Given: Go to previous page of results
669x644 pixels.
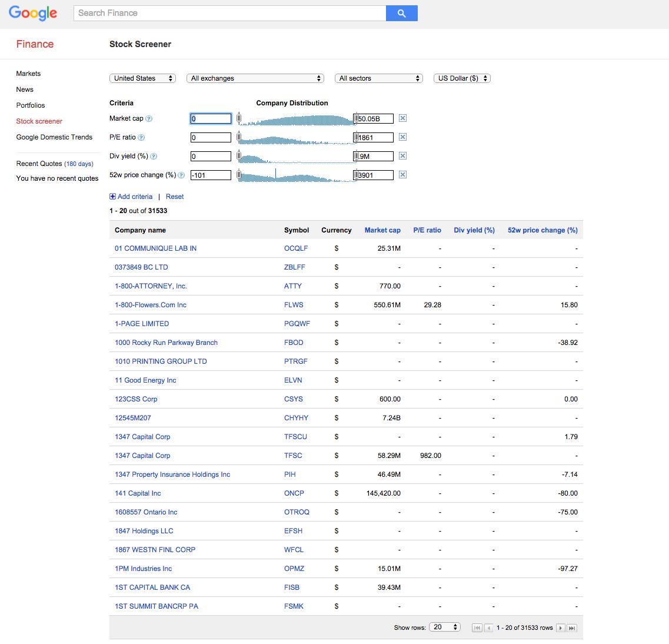Looking at the screenshot, I should (x=489, y=628).
